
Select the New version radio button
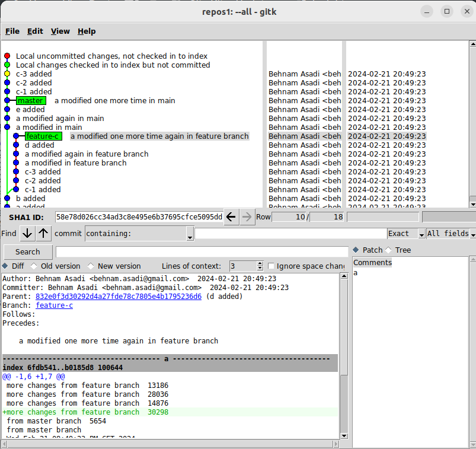(x=91, y=266)
